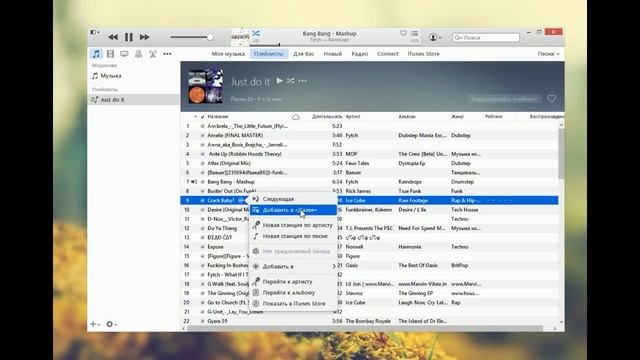Open the Моя музыка tab
Screen dimensions: 640x360
pos(228,54)
